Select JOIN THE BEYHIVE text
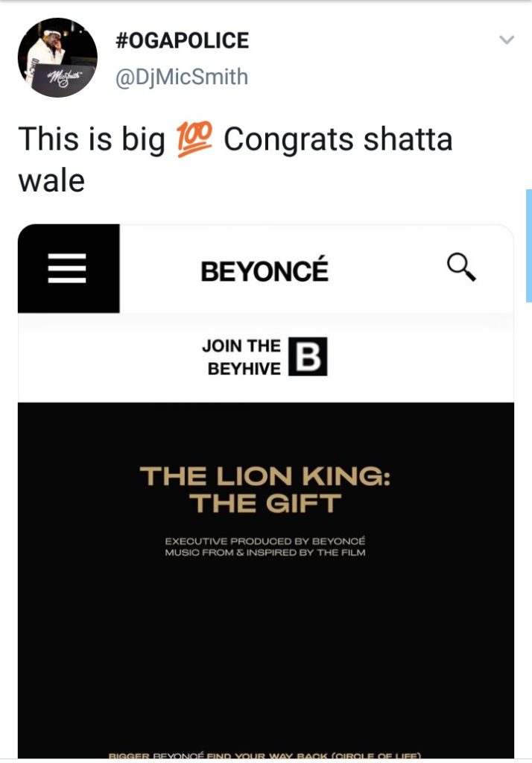Screen dimensions: 532x763 click(x=244, y=357)
